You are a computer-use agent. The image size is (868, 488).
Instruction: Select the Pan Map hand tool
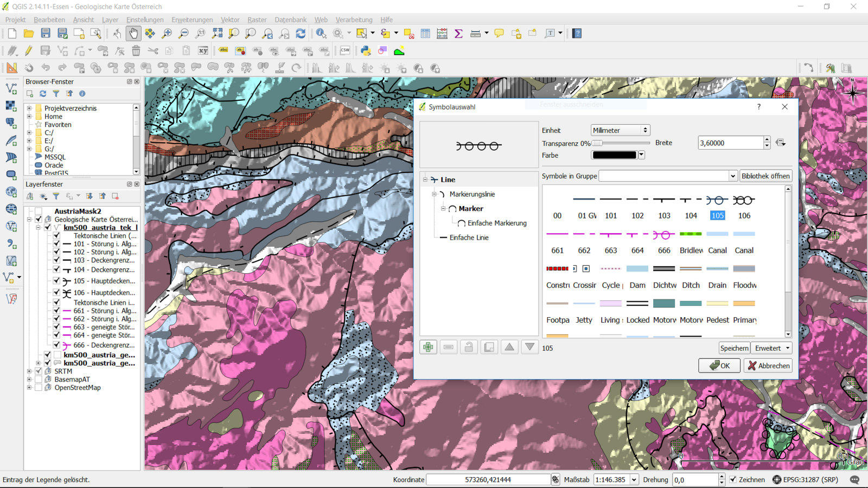pos(133,34)
